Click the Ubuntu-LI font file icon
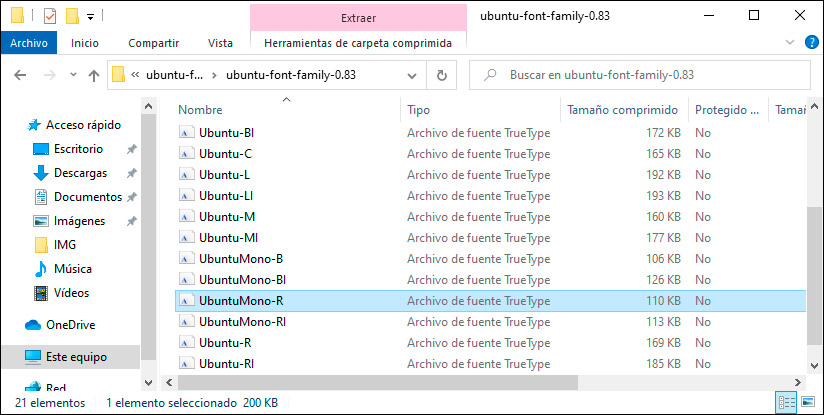 pyautogui.click(x=187, y=196)
